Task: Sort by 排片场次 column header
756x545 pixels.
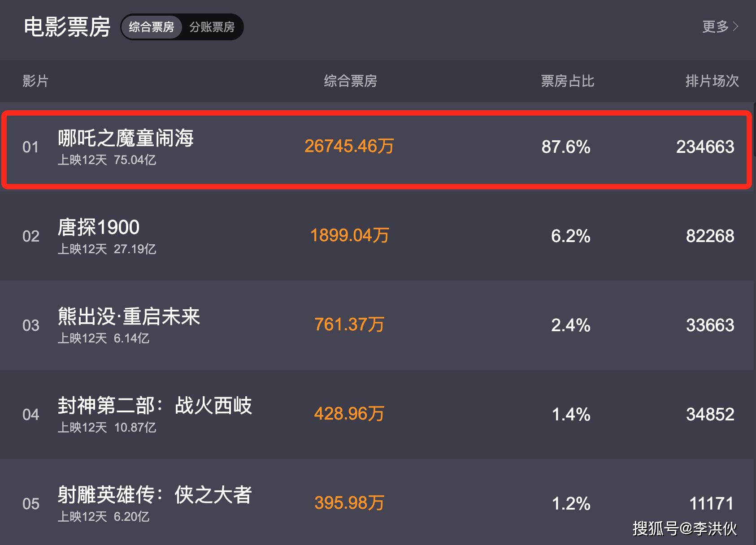Action: pyautogui.click(x=712, y=81)
